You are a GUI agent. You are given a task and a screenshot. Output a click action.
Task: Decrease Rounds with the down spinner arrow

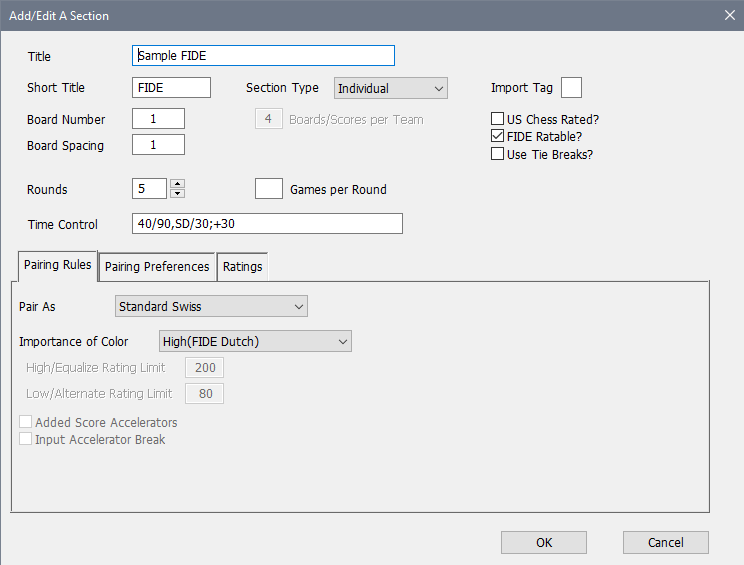[x=178, y=194]
